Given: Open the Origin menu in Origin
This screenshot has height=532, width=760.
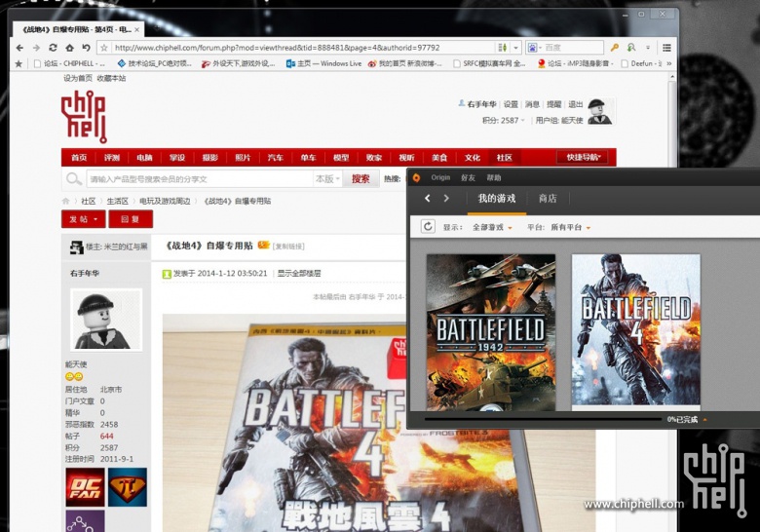Looking at the screenshot, I should tap(440, 177).
